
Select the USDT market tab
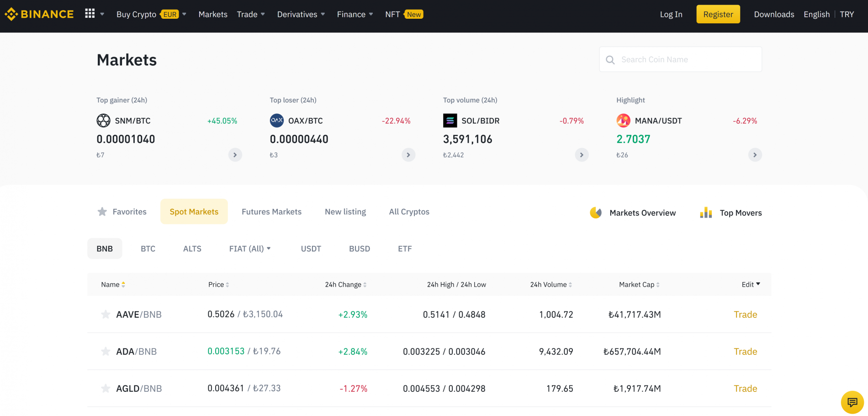311,249
